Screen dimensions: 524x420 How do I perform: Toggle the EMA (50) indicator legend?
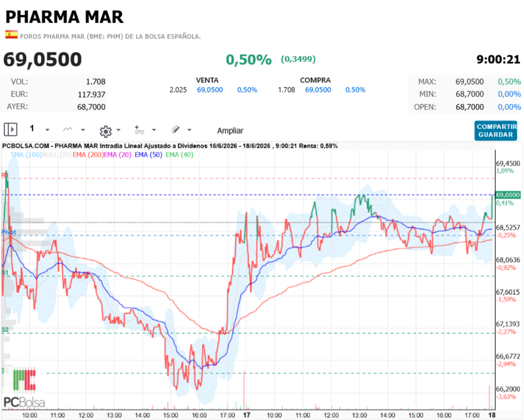tap(148, 155)
